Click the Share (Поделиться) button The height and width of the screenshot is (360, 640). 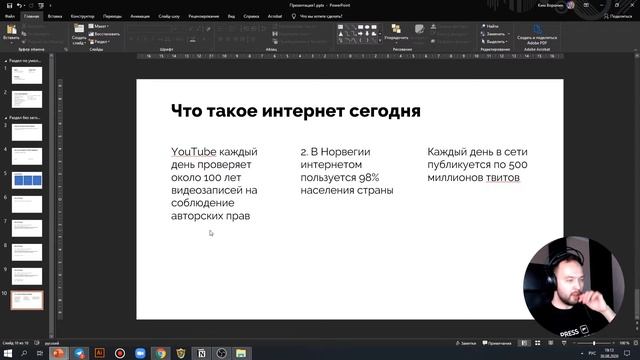pyautogui.click(x=618, y=16)
